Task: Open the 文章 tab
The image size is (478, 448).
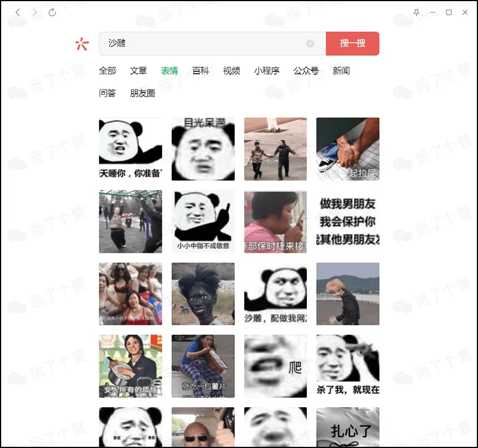Action: [138, 71]
